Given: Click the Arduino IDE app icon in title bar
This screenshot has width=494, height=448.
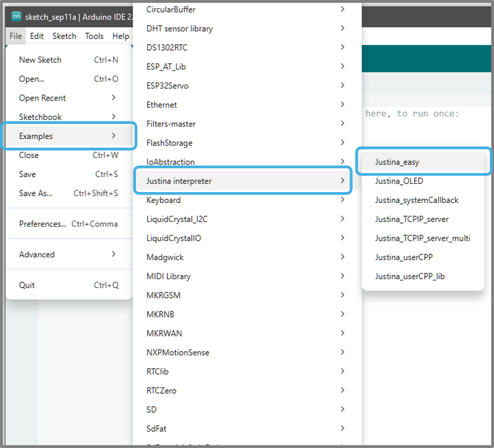Looking at the screenshot, I should point(16,17).
